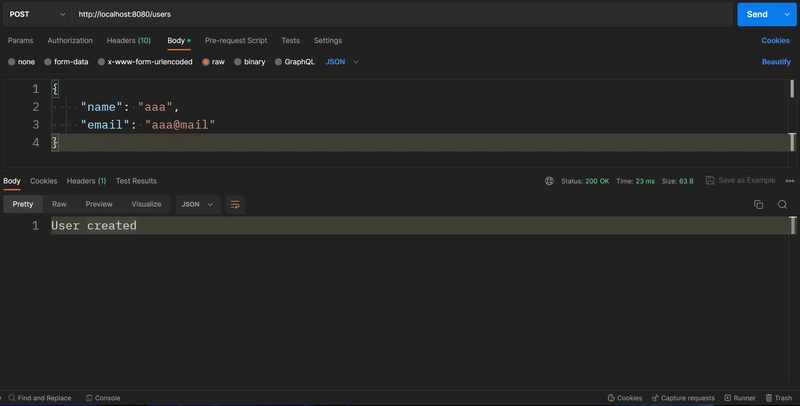Click Capture requests in the status bar
The image size is (800, 406).
click(683, 398)
